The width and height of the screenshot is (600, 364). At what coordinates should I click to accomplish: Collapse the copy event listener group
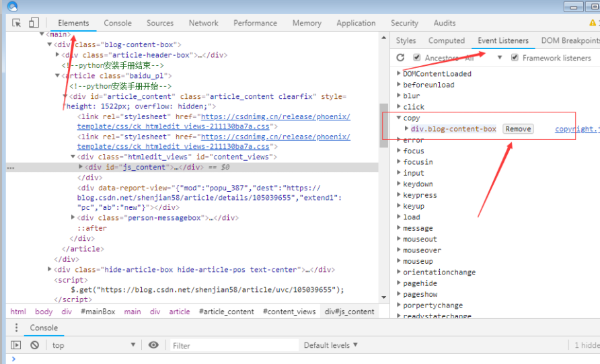click(399, 118)
